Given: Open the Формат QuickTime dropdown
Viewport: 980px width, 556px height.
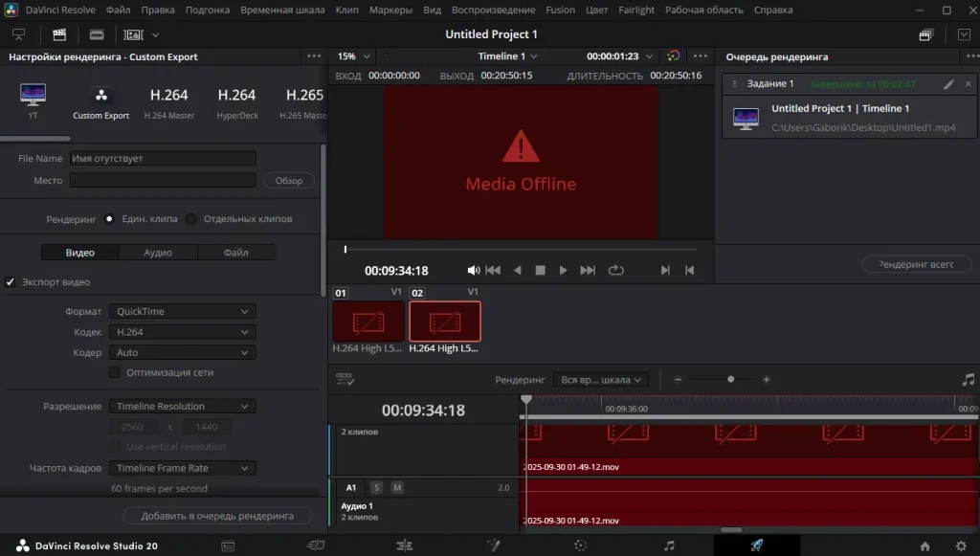Looking at the screenshot, I should tap(182, 311).
